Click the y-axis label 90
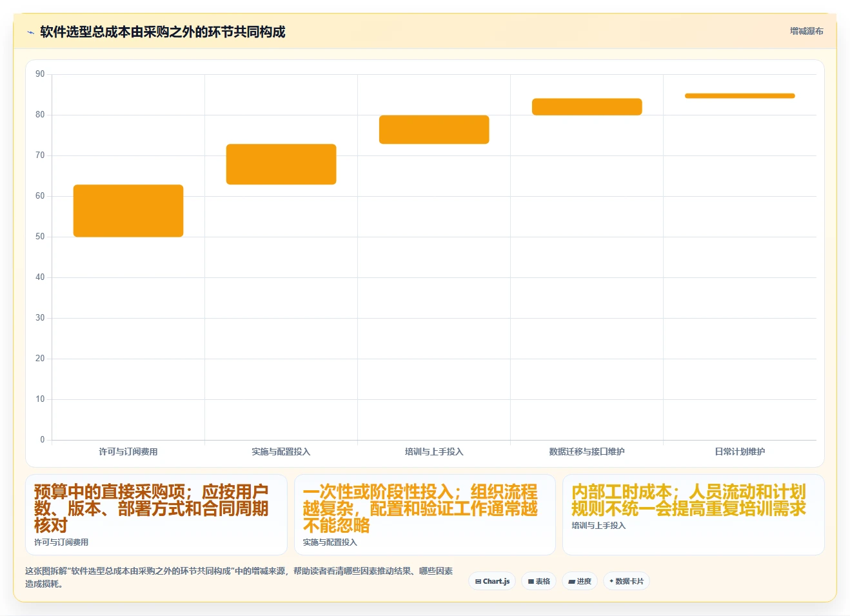 pyautogui.click(x=40, y=74)
